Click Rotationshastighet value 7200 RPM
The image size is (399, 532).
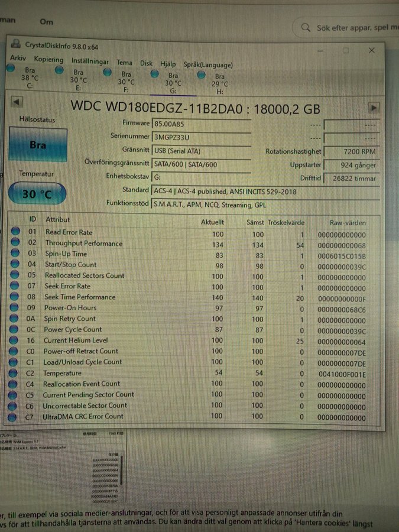(x=352, y=152)
